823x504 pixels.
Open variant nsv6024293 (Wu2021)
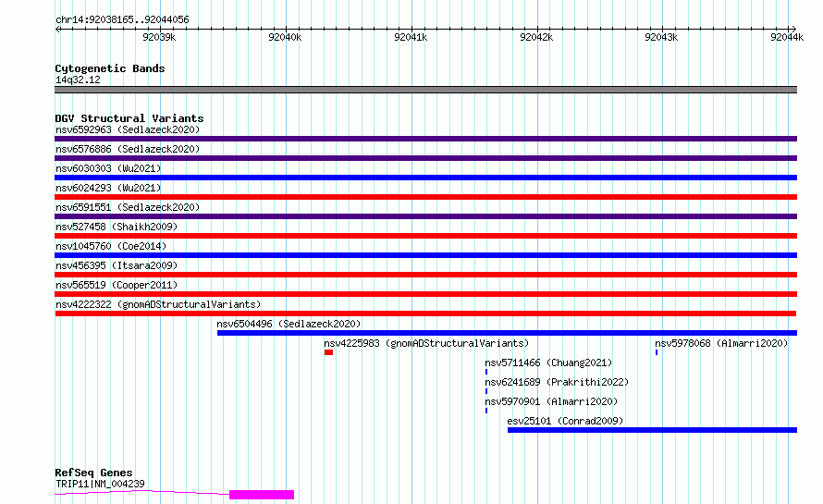(108, 188)
